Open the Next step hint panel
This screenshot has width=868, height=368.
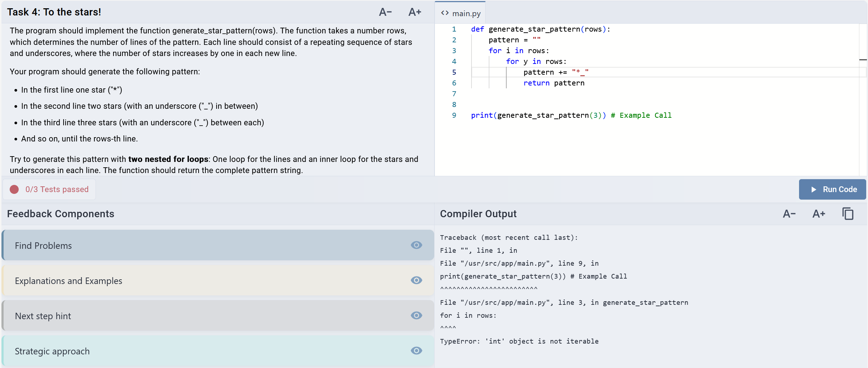point(180,316)
